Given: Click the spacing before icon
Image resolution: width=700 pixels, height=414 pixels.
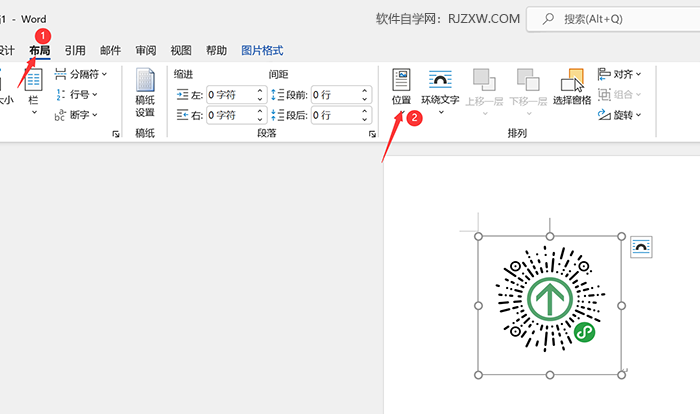Looking at the screenshot, I should [x=277, y=95].
